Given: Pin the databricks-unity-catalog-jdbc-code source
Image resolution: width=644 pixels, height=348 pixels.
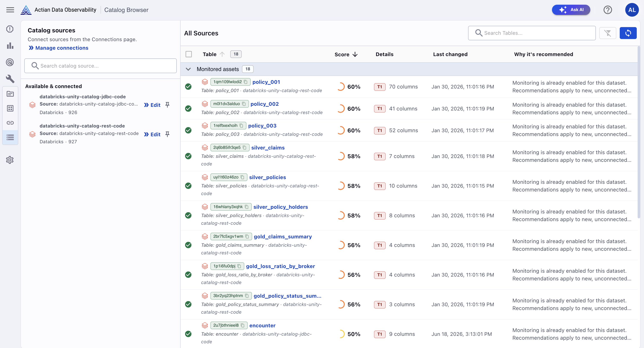Looking at the screenshot, I should [168, 105].
